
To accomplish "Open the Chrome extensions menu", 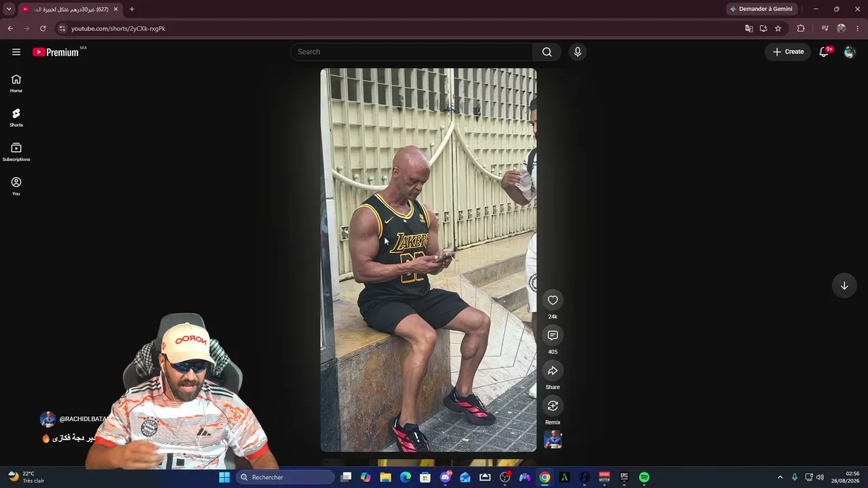I will click(801, 28).
